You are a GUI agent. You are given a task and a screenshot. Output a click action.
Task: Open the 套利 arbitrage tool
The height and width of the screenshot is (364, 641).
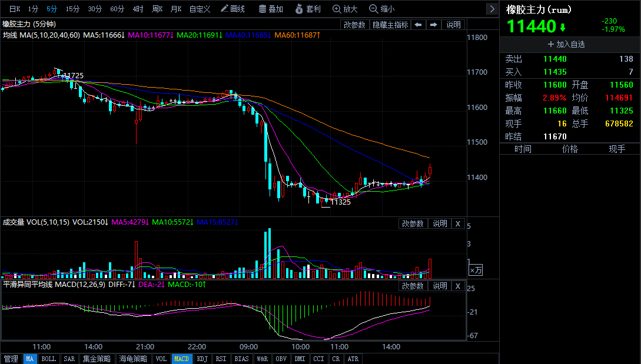(308, 9)
